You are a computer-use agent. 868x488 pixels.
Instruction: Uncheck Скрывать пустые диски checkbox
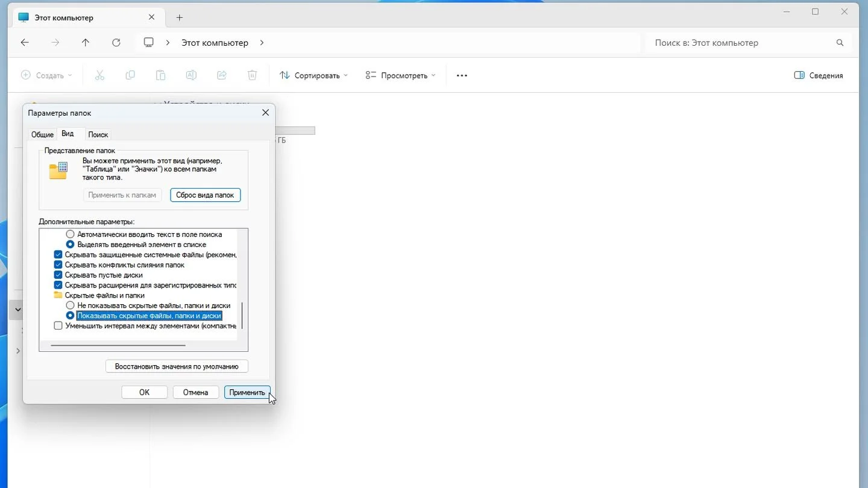[x=58, y=275]
